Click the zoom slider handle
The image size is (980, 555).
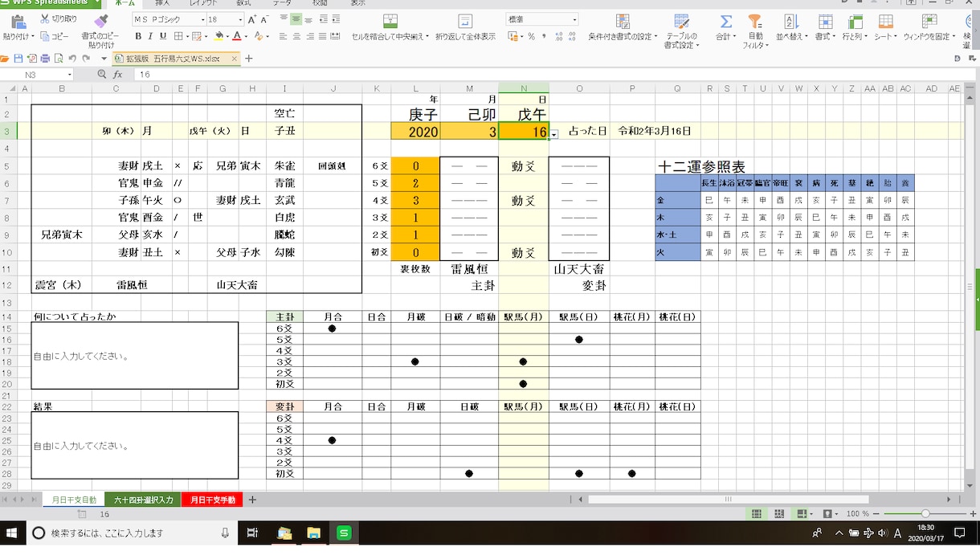[925, 513]
